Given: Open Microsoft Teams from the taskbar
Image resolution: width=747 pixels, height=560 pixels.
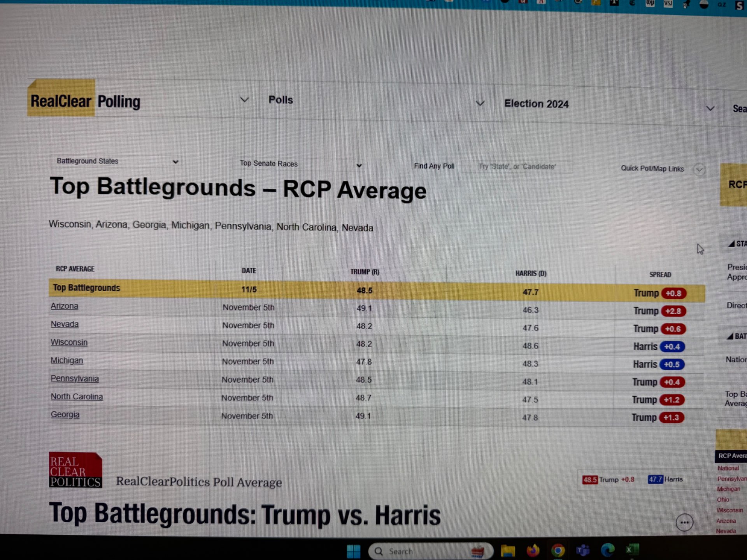Looking at the screenshot, I should tap(583, 550).
